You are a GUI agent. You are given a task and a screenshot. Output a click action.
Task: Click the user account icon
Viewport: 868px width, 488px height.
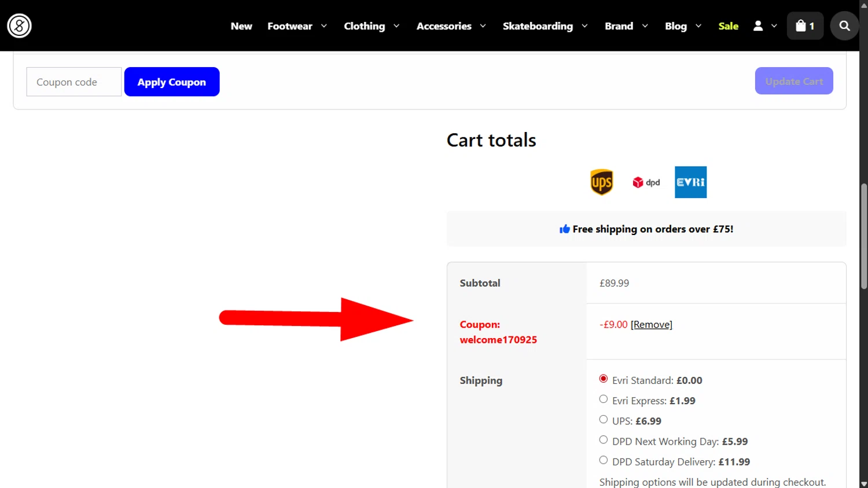click(757, 26)
